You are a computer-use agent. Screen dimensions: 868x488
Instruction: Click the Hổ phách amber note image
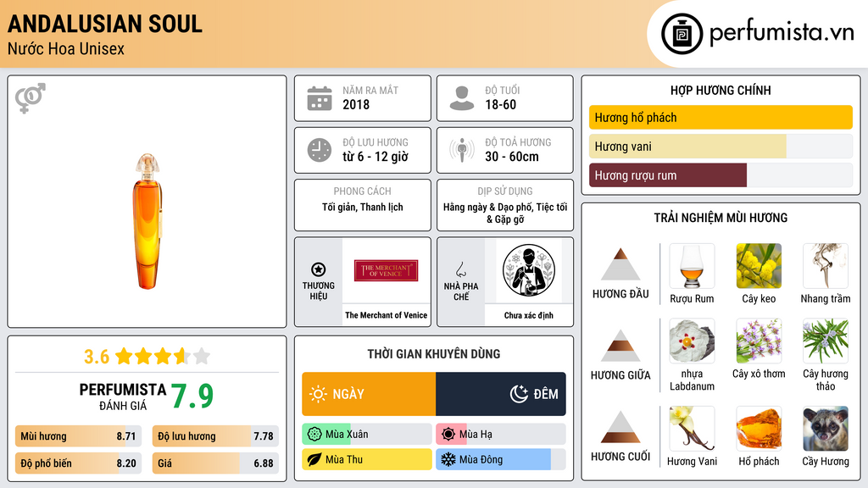(x=759, y=429)
